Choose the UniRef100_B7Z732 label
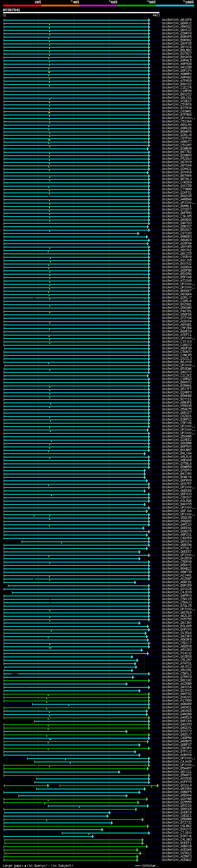The height and width of the screenshot is (868, 197). coord(177,822)
